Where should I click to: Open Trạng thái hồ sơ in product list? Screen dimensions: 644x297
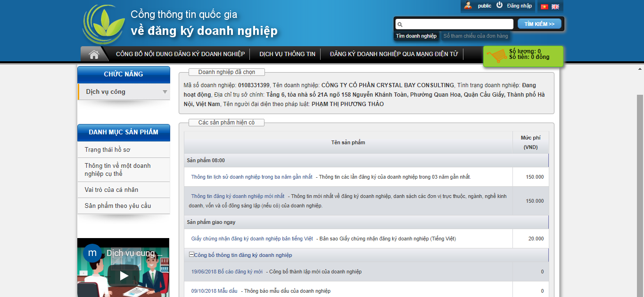tap(124, 149)
